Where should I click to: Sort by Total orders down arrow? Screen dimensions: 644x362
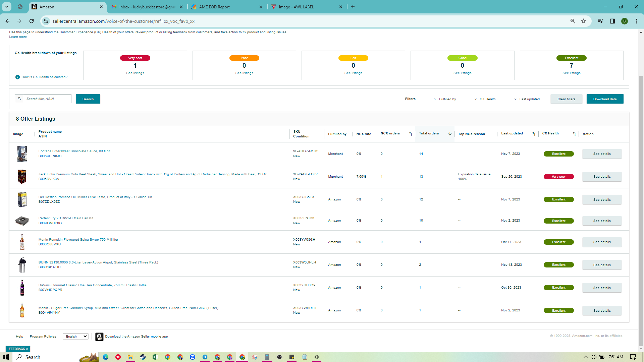coord(450,134)
